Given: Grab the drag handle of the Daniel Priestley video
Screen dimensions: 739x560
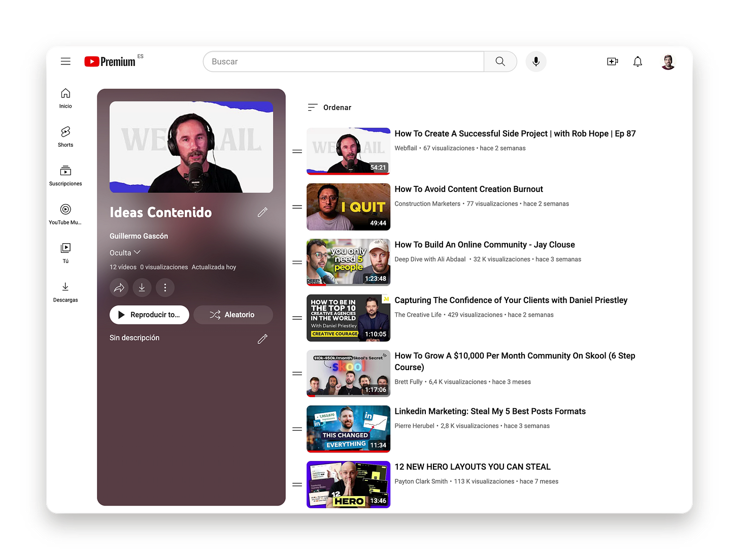Looking at the screenshot, I should click(297, 318).
